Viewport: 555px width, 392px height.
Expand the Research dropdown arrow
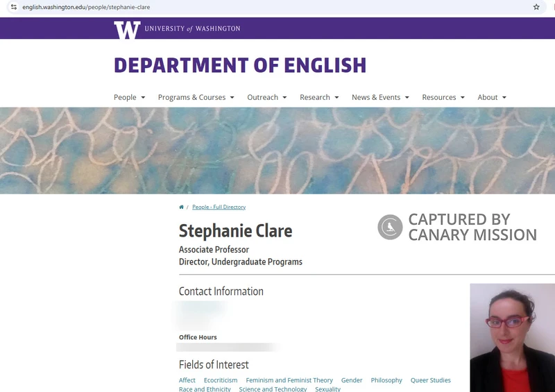pos(336,97)
